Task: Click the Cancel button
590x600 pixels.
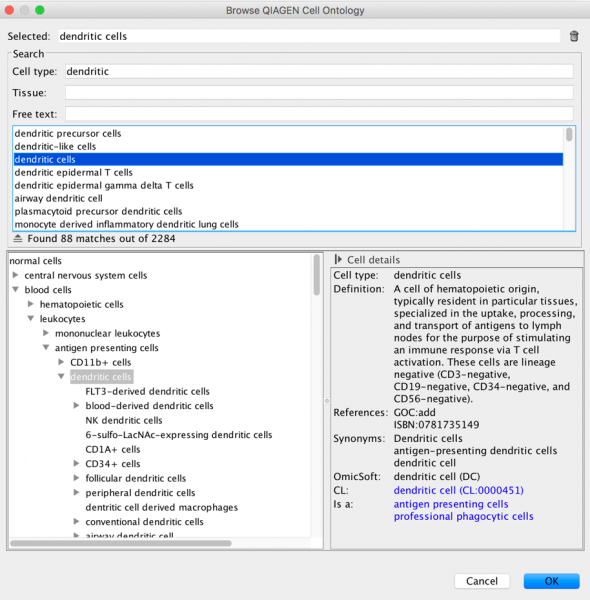Action: [482, 581]
